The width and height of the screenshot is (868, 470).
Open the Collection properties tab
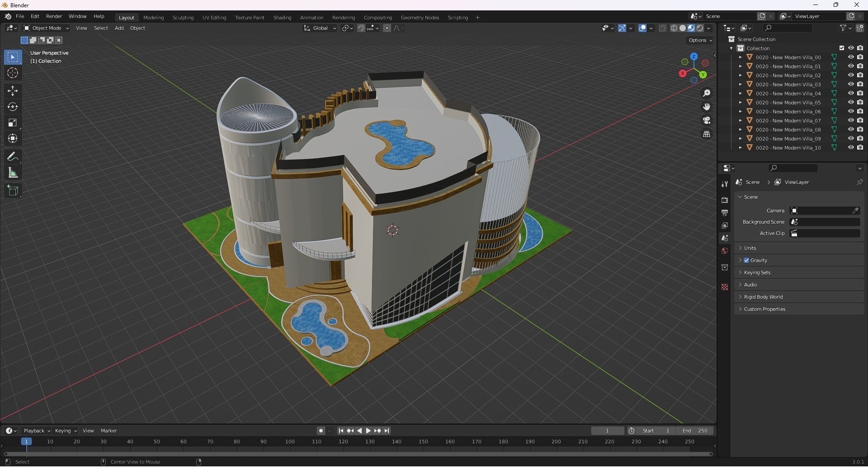pos(725,268)
